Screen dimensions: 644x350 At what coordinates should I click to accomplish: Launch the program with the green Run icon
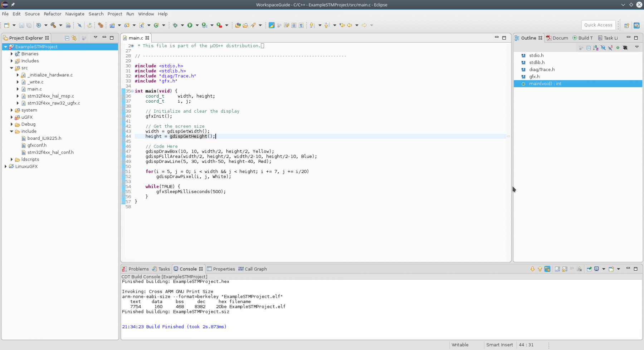pos(190,25)
